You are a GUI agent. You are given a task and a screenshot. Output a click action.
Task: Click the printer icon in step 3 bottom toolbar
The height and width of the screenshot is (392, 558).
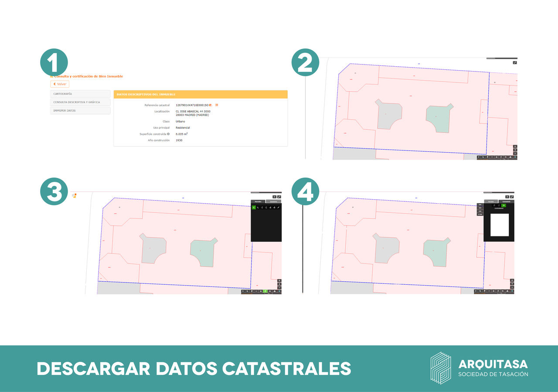coord(261,291)
